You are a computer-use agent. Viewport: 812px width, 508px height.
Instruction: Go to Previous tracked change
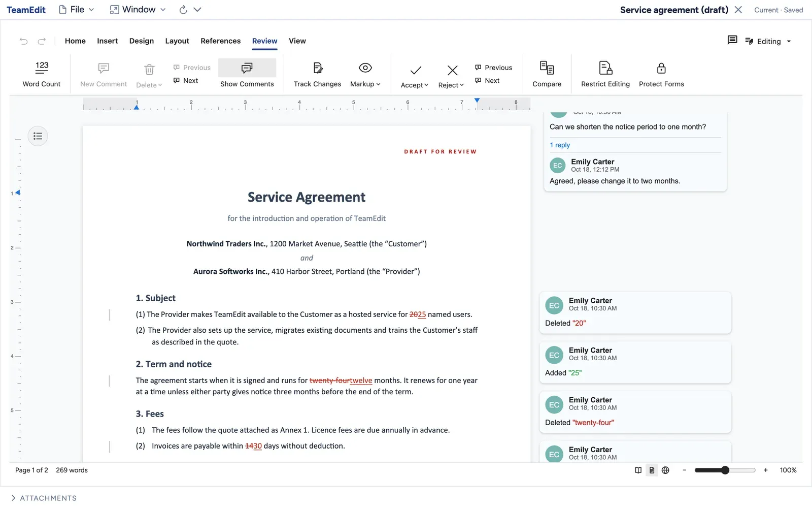click(x=493, y=68)
